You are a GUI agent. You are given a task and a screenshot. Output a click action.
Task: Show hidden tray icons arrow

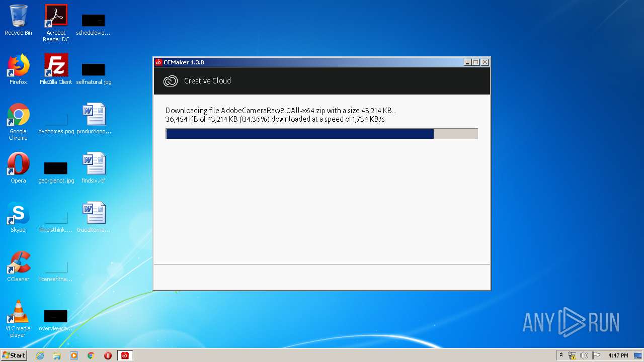(x=561, y=355)
